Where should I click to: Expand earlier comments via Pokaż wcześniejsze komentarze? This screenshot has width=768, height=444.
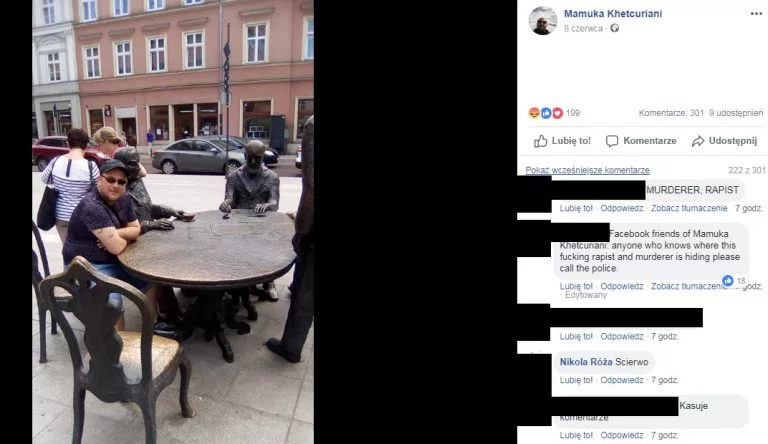click(587, 170)
